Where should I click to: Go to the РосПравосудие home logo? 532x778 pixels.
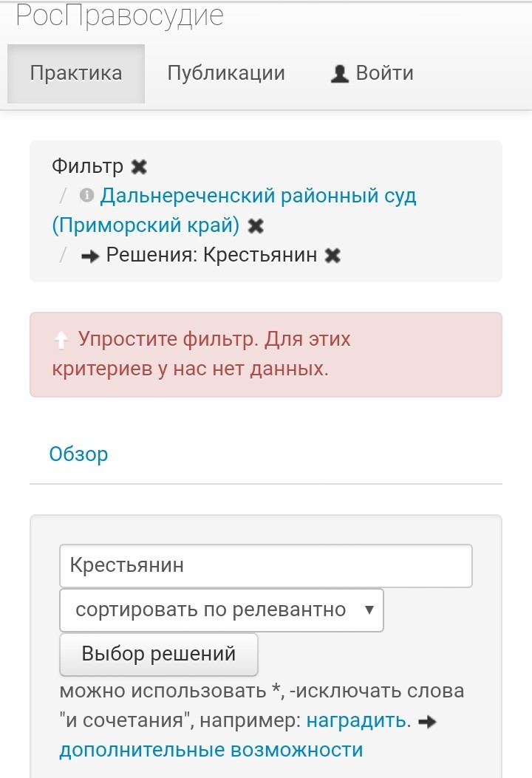[120, 15]
